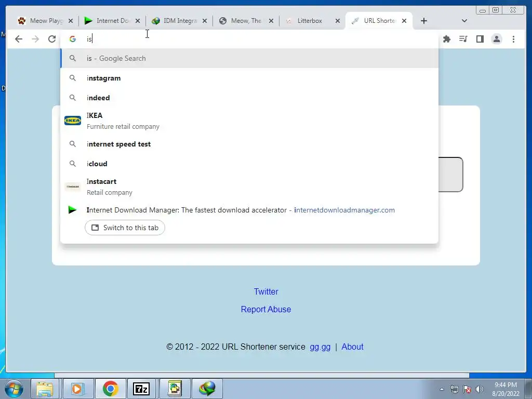Open Windows Explorer from the taskbar
Viewport: 532px width, 399px height.
pyautogui.click(x=45, y=389)
